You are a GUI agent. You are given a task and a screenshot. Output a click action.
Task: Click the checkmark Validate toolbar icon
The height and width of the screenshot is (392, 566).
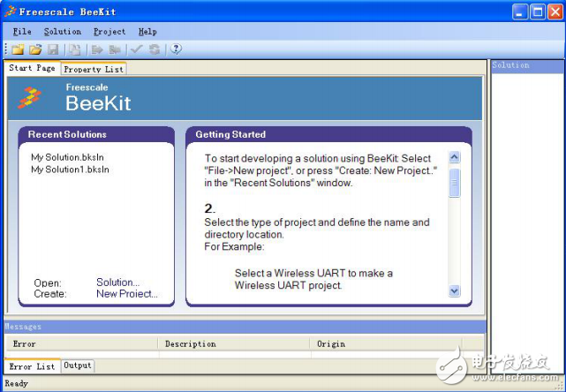tap(136, 49)
